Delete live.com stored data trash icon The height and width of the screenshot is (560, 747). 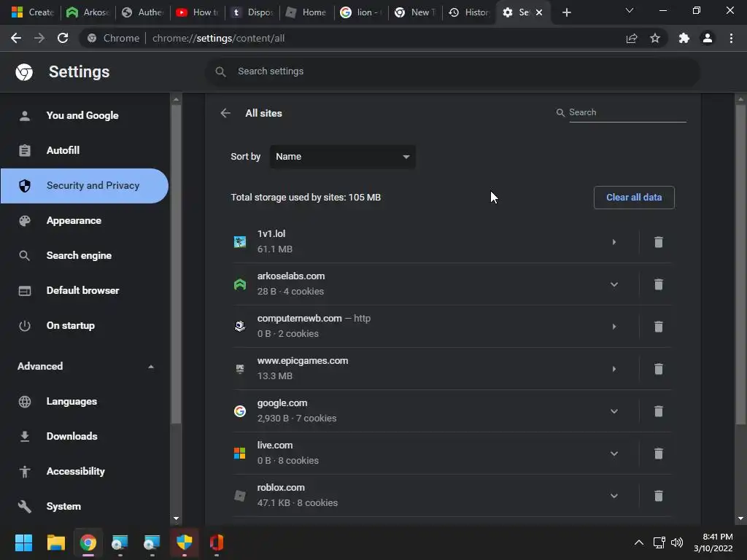tap(659, 454)
